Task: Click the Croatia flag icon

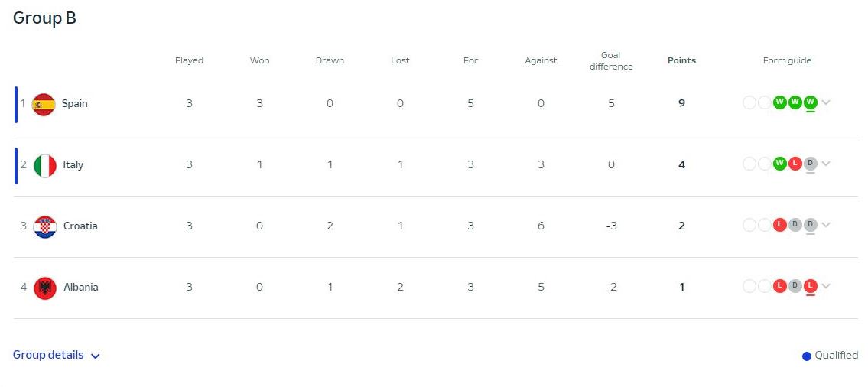Action: (x=45, y=226)
